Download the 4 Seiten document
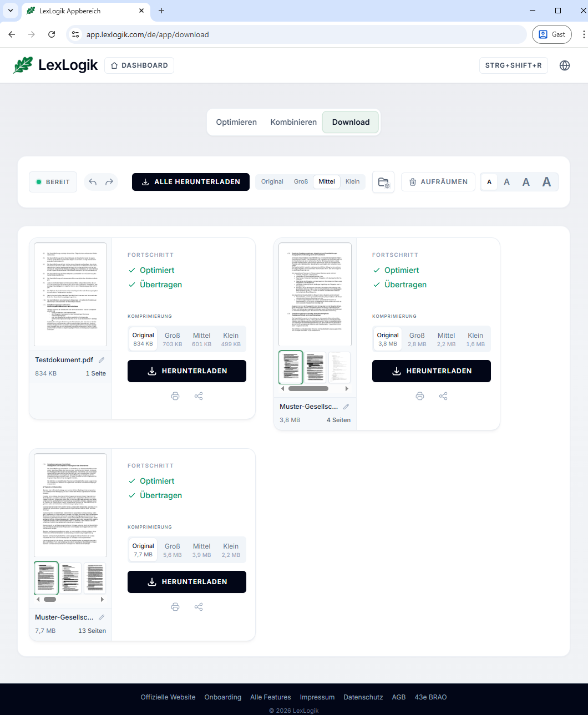Viewport: 588px width, 715px height. pos(432,371)
